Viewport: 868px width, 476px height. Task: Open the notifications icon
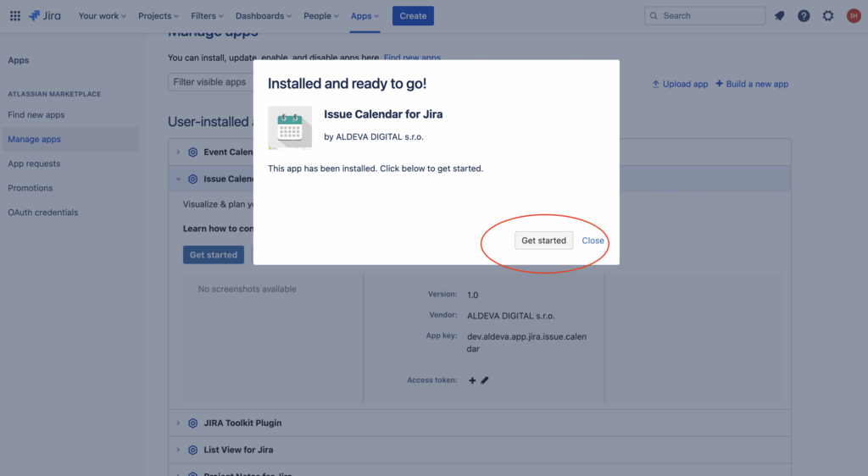click(780, 16)
